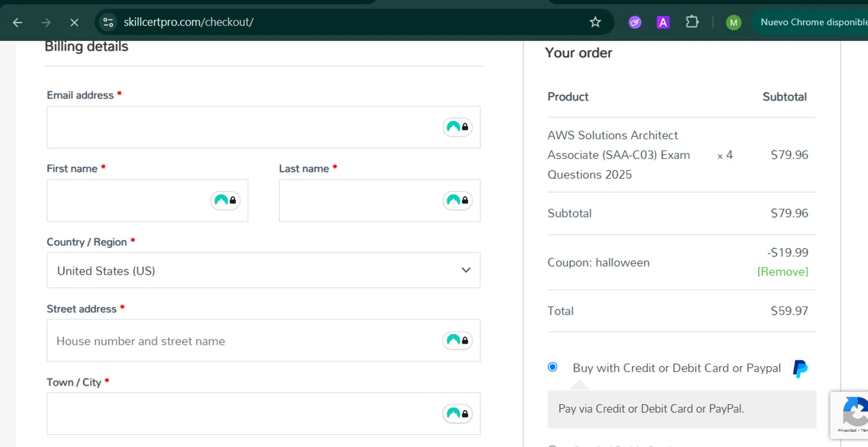Click the Your order heading
868x447 pixels.
coord(579,53)
